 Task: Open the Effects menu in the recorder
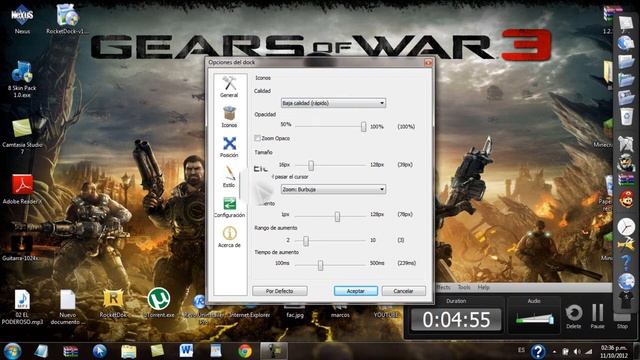click(442, 287)
